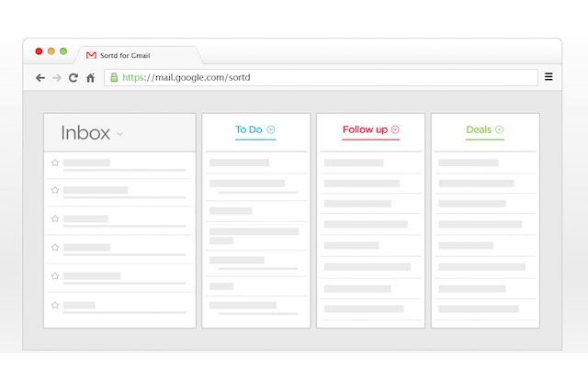Star the second inbox email

click(x=55, y=190)
